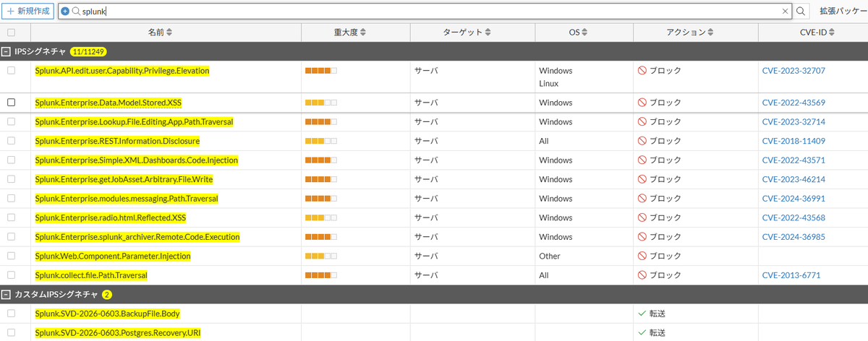Check REST.Information.Disclosure row checkbox
Screen dimensions: 868x341
(x=11, y=141)
